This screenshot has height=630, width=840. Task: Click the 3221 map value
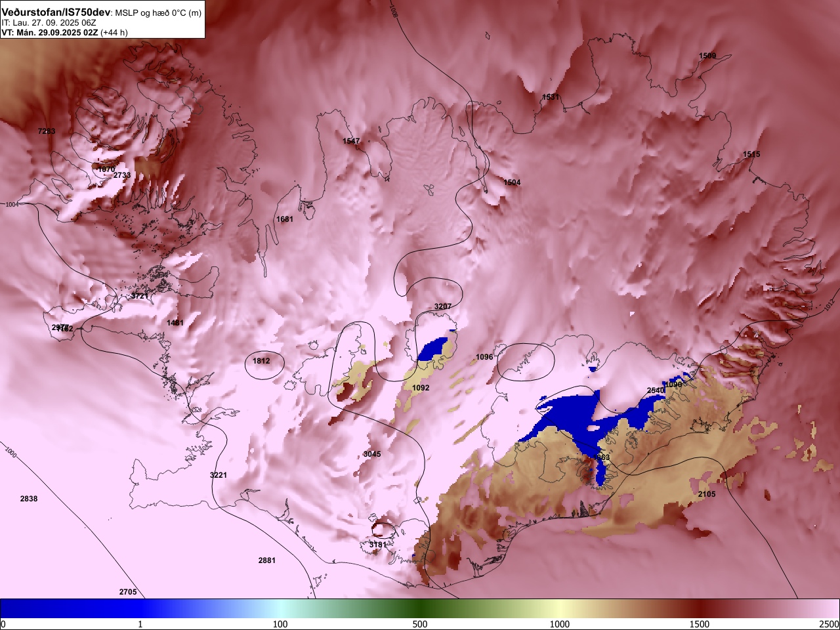click(219, 474)
